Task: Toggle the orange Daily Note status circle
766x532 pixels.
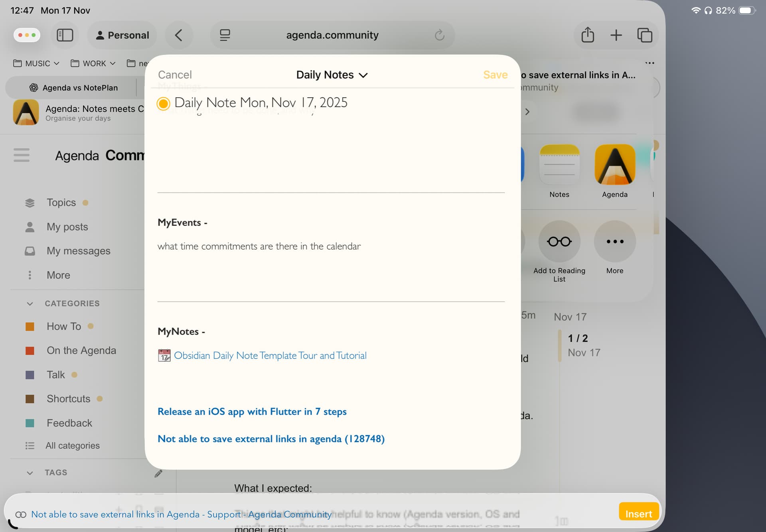Action: click(x=163, y=104)
